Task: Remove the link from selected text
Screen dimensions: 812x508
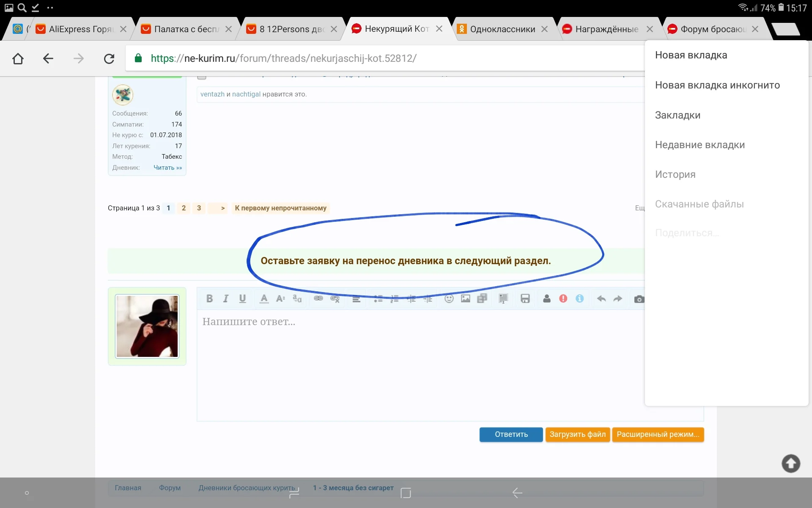Action: 335,298
